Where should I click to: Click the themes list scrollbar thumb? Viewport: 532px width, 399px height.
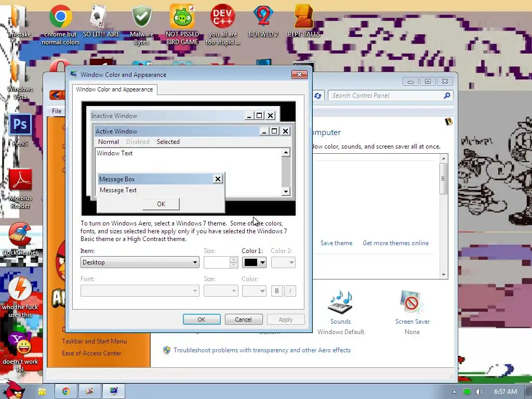(x=443, y=179)
